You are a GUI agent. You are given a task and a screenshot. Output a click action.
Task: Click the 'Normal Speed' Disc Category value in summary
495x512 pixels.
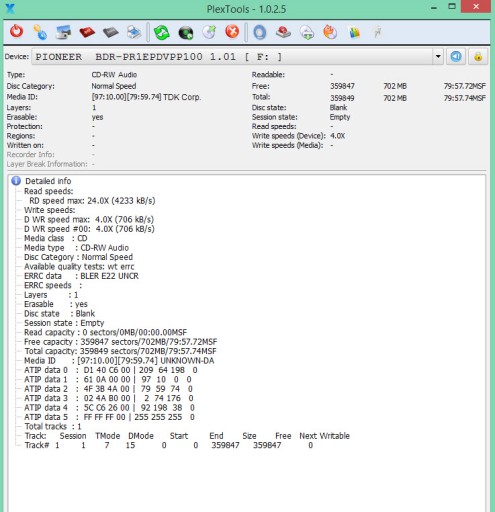coord(114,86)
